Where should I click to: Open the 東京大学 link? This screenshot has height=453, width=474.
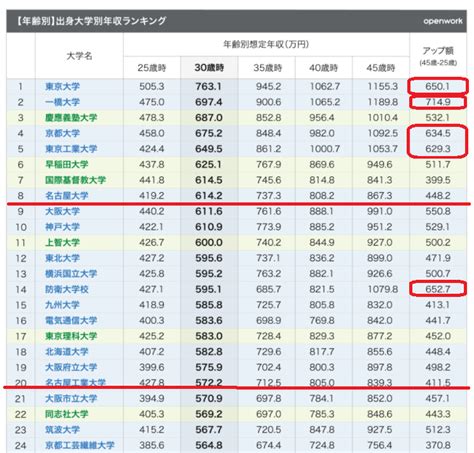point(62,87)
